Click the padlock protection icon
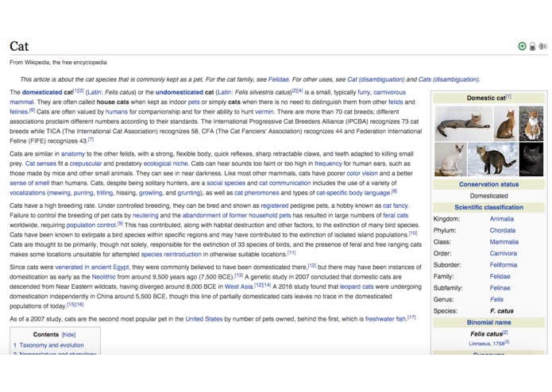 tap(533, 46)
